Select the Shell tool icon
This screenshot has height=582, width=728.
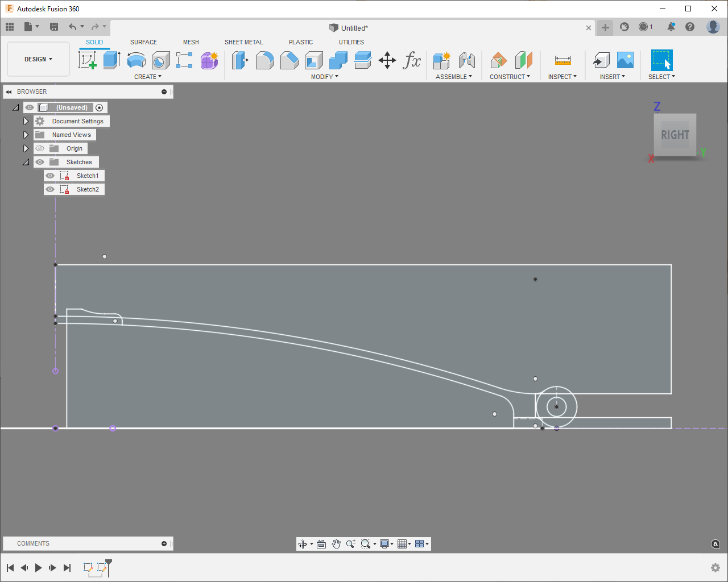coord(313,60)
